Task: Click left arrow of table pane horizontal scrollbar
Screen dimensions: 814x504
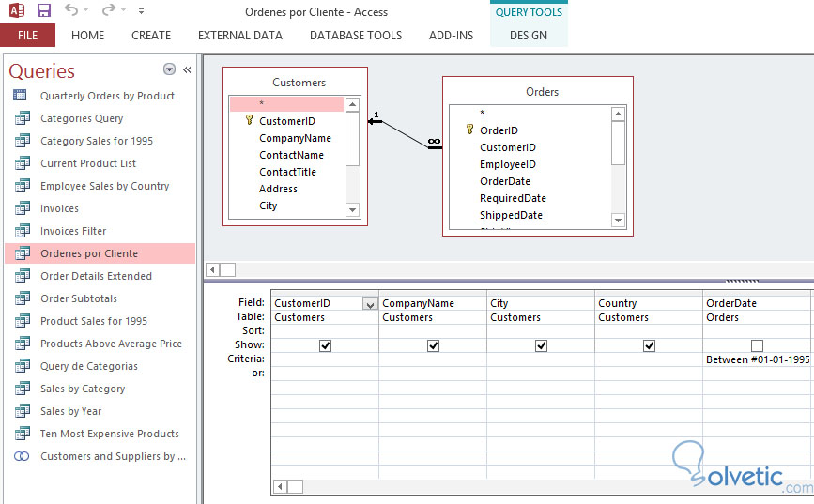Action: pos(212,270)
